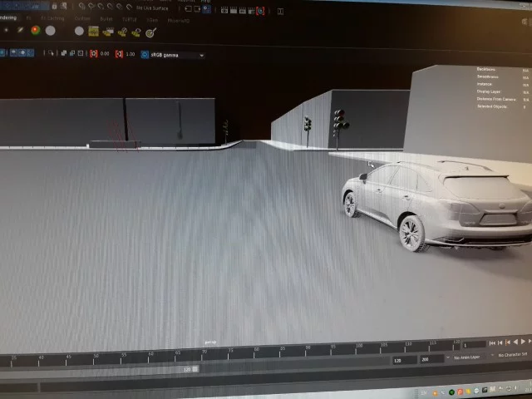Image resolution: width=532 pixels, height=399 pixels.
Task: Step back to previous key
Action: pos(508,342)
